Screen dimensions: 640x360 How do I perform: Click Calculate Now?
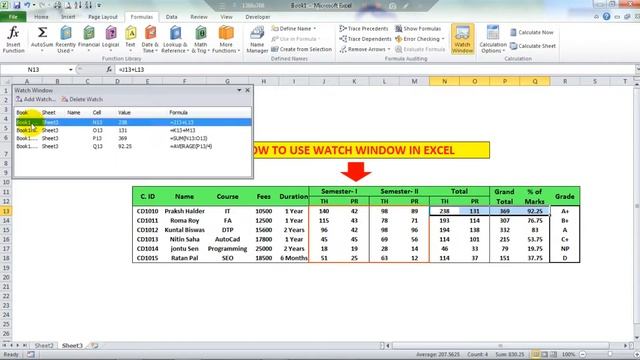click(x=532, y=32)
